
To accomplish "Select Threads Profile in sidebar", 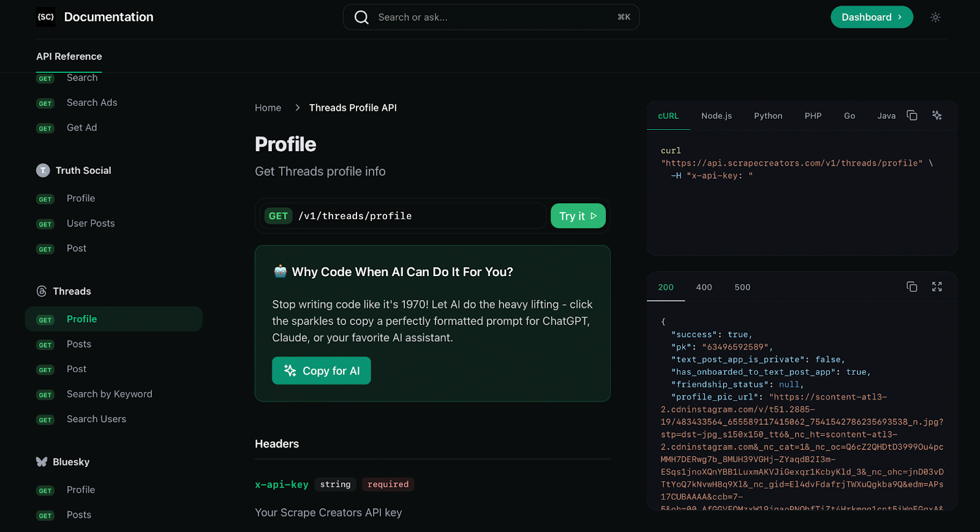I will pyautogui.click(x=113, y=319).
